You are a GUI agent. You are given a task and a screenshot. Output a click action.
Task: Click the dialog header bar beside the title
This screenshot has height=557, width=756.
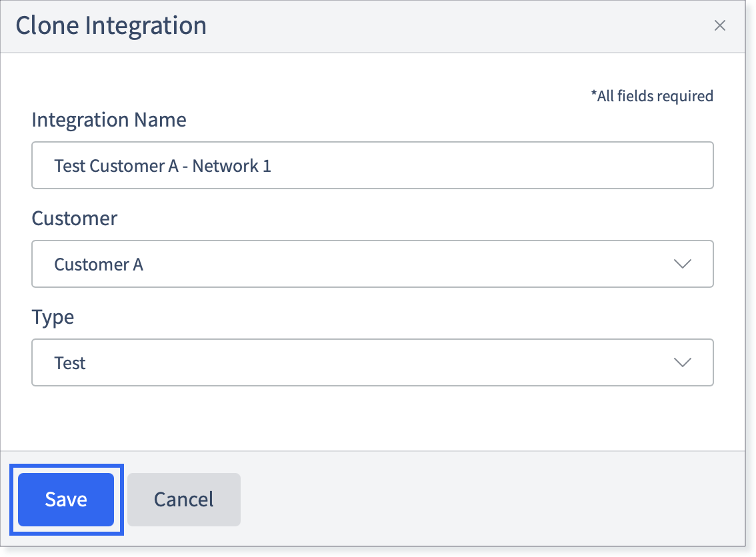point(458,26)
